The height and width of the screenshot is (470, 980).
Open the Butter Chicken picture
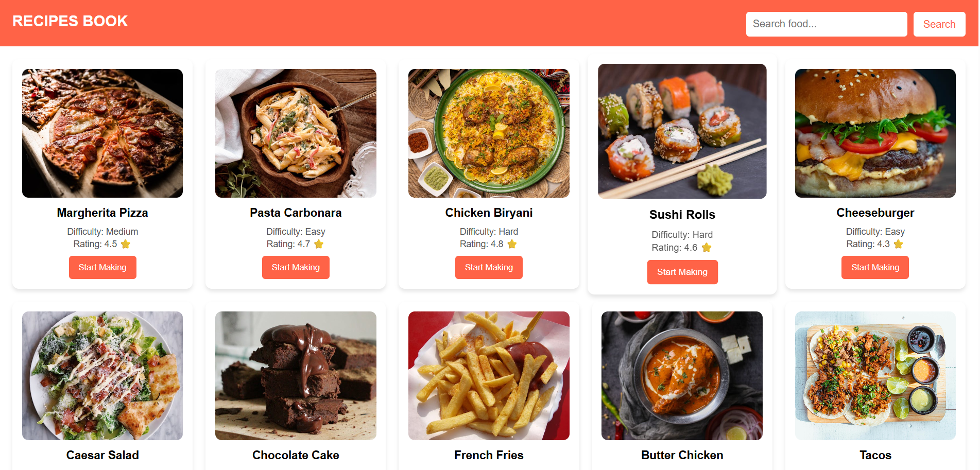(682, 376)
